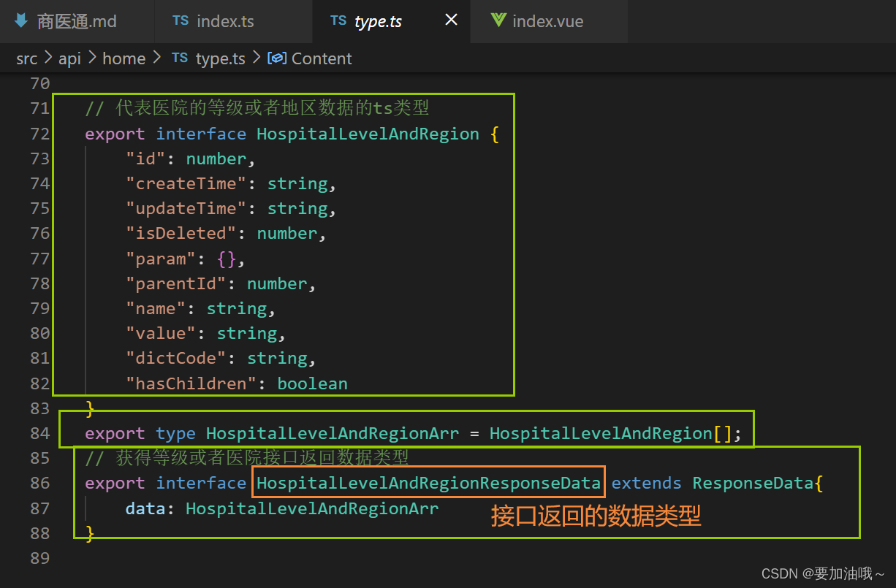Click the Markdown download icon on 商医通.md tab

click(x=21, y=21)
